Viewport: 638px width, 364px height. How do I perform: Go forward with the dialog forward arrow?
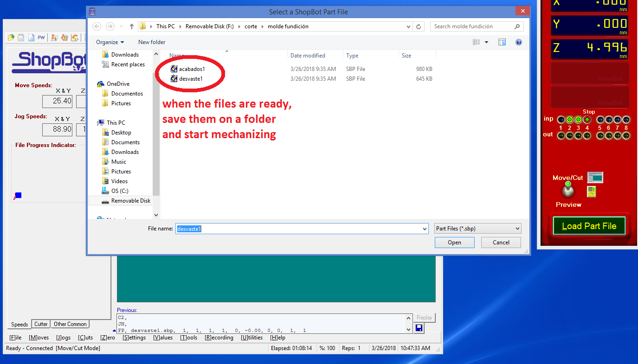tap(110, 26)
